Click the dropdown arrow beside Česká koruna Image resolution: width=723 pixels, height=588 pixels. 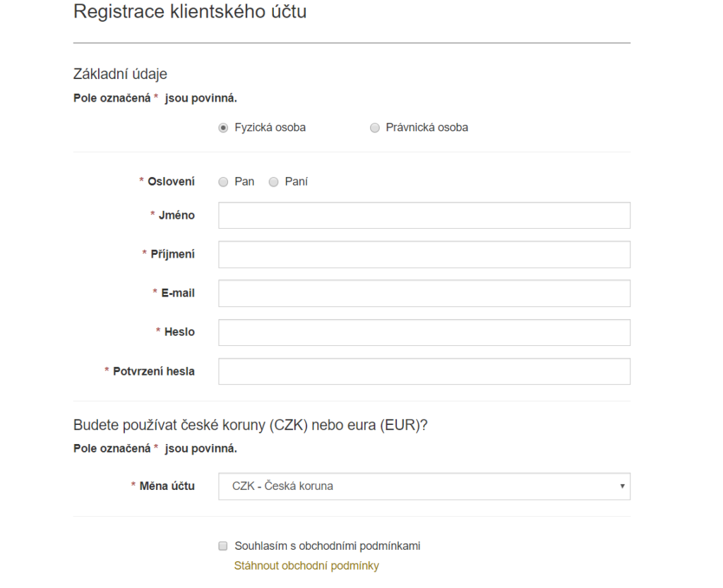coord(622,486)
